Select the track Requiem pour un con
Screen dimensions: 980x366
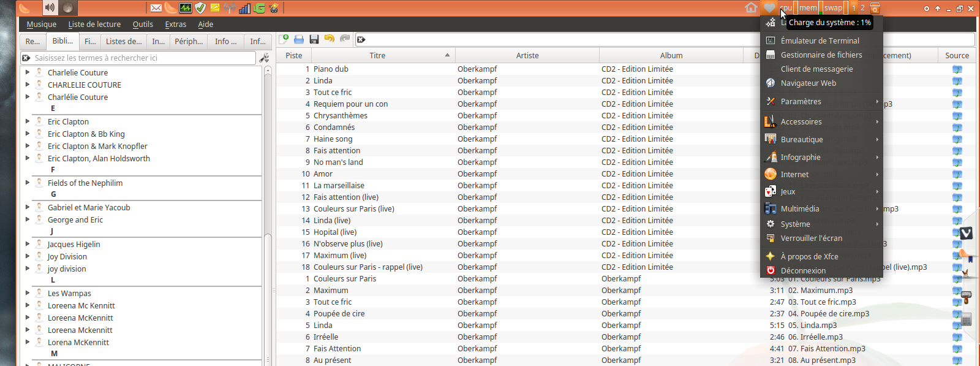pyautogui.click(x=350, y=104)
